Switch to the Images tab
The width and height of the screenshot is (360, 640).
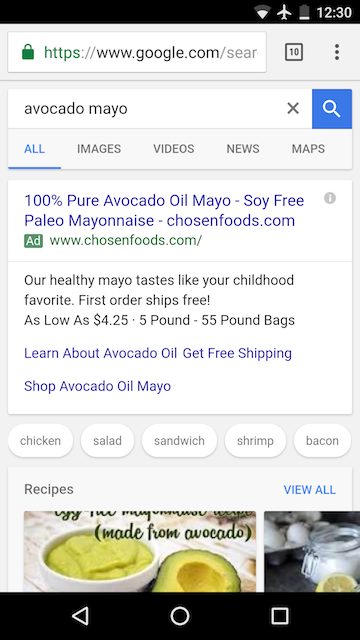click(99, 149)
